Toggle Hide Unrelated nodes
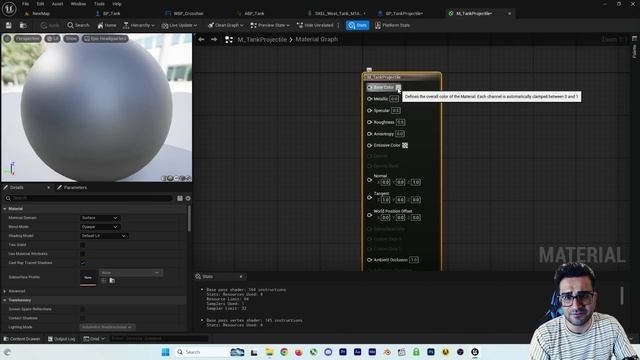The height and width of the screenshot is (360, 640). point(315,25)
